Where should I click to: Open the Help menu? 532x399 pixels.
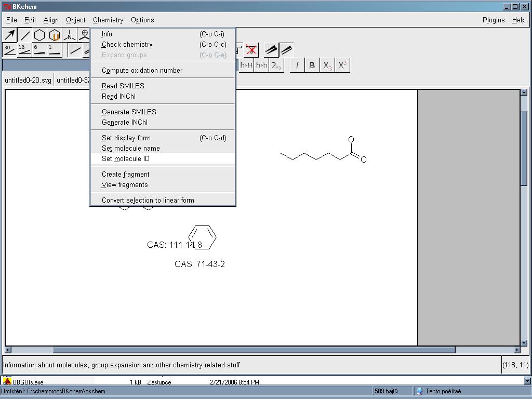pos(519,20)
